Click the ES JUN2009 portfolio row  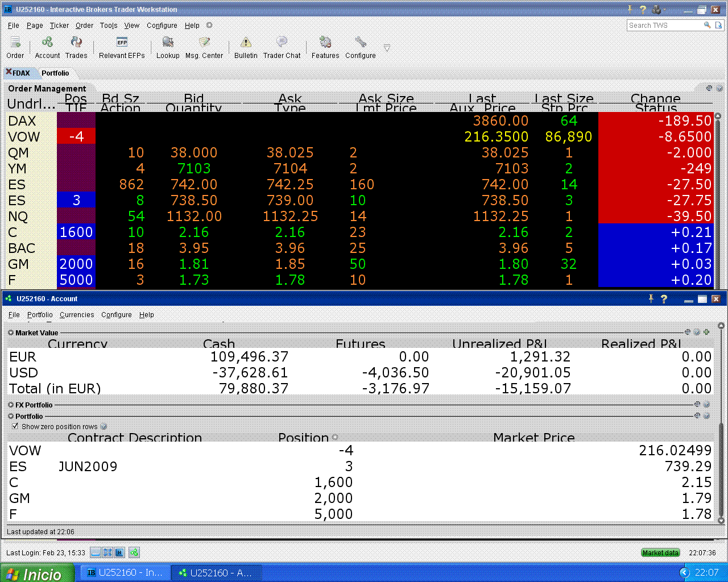360,466
